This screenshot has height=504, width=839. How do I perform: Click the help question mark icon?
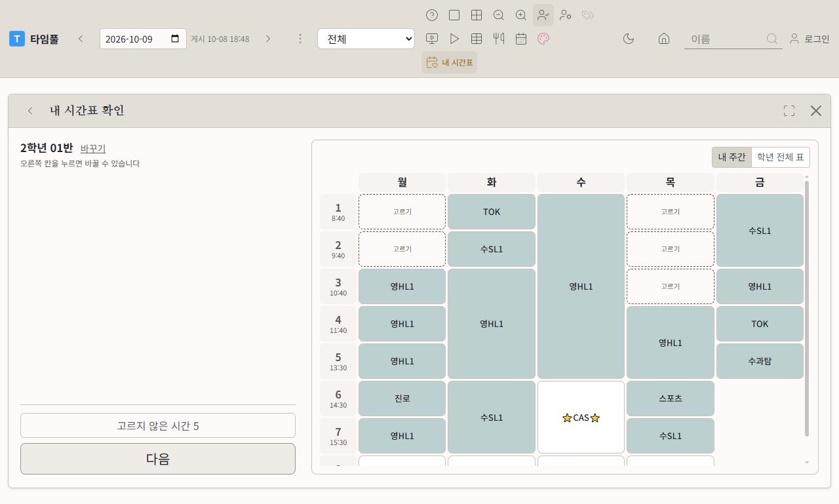[432, 15]
